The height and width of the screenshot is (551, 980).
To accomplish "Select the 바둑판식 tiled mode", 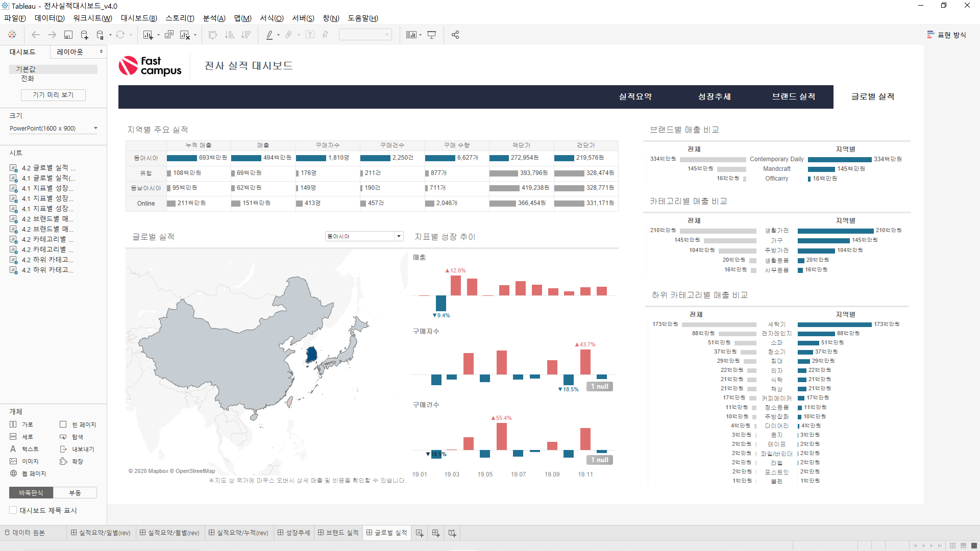I will (31, 493).
